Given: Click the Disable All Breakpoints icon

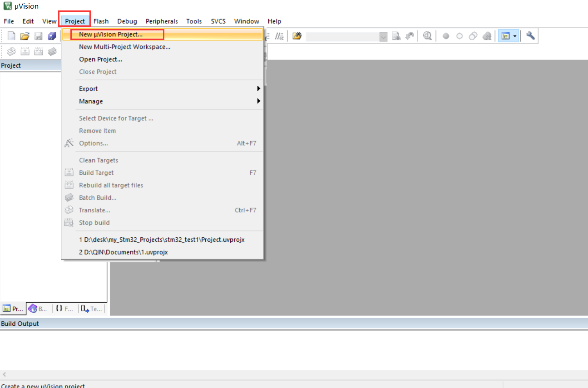Looking at the screenshot, I should pos(473,36).
